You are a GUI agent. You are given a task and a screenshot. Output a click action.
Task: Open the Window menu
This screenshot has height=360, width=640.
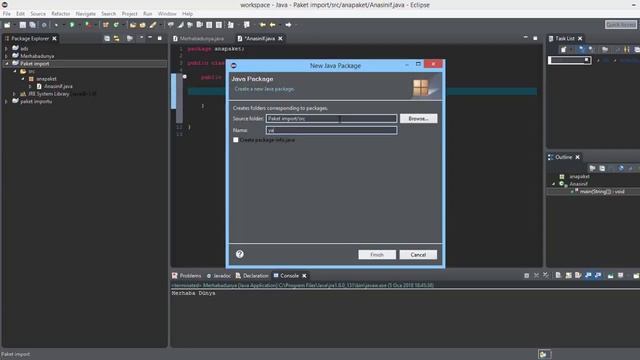[167, 13]
